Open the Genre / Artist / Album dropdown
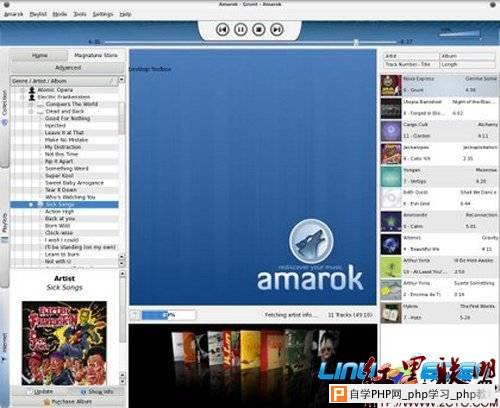The height and width of the screenshot is (408, 500). point(122,80)
